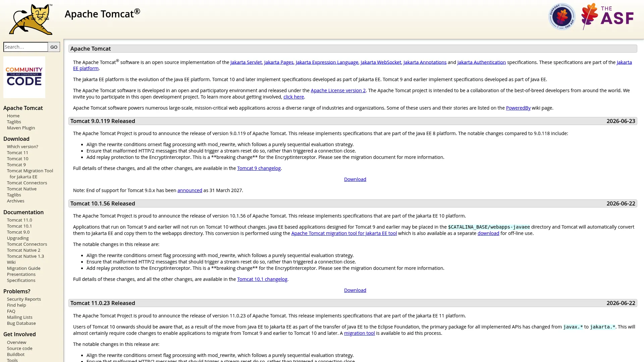Screen dimensions: 644x362
Task: Click the $CATALINA_BASE/webapps-javaee code text
Action: pos(489,227)
